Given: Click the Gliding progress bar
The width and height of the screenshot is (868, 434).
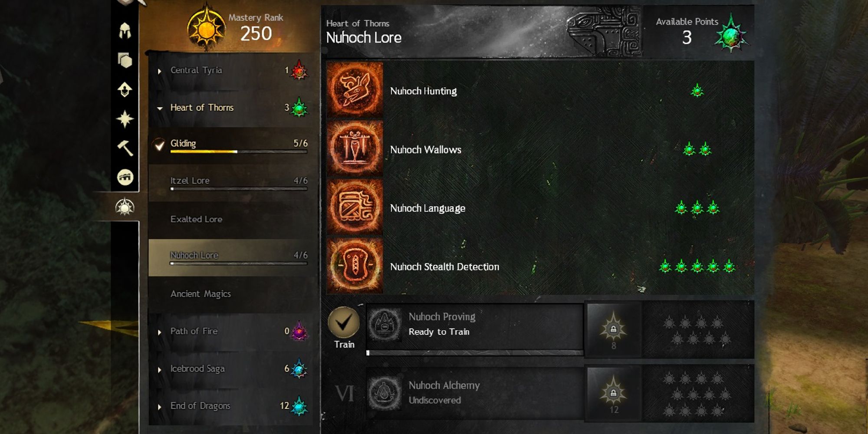Looking at the screenshot, I should (239, 152).
